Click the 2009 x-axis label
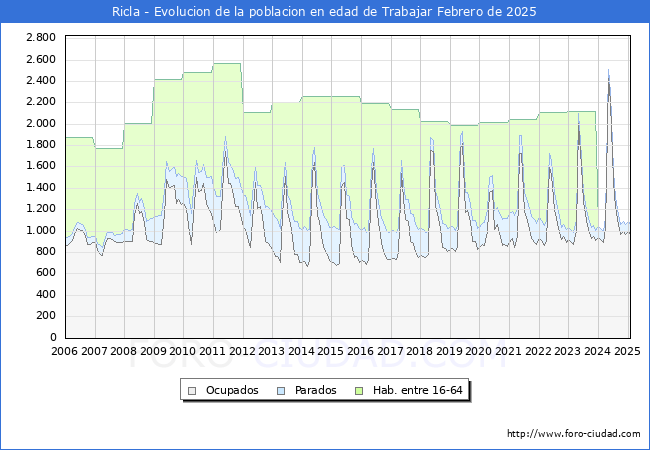The width and height of the screenshot is (650, 450). pyautogui.click(x=153, y=351)
